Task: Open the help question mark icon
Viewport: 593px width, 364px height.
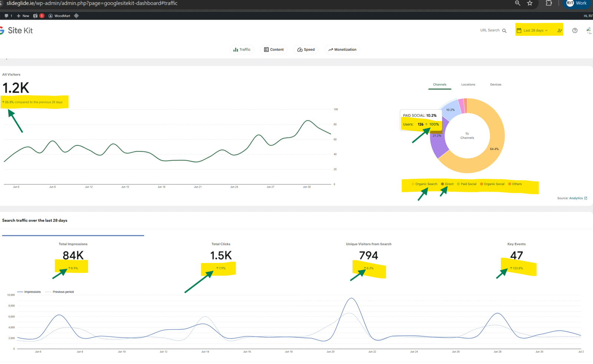Action: (574, 30)
